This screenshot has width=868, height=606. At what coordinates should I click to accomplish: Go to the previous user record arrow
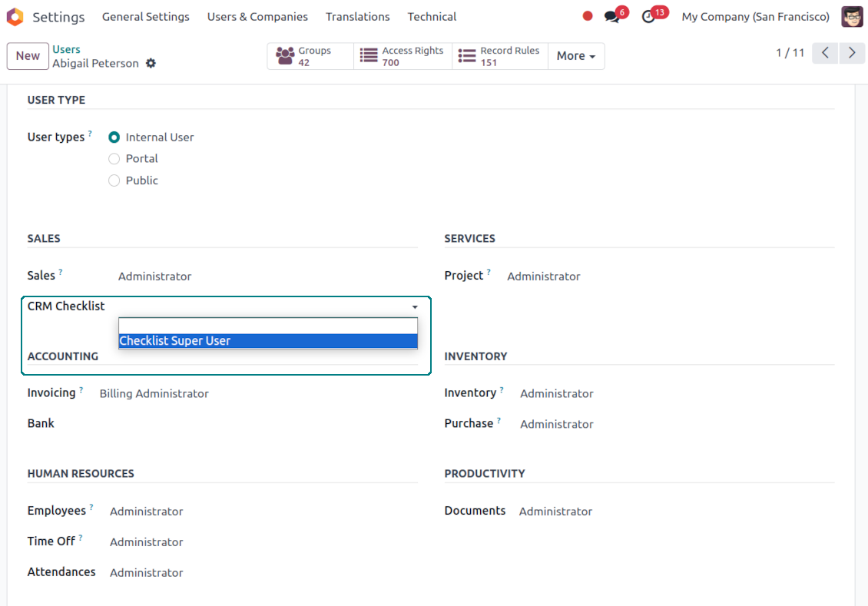825,53
